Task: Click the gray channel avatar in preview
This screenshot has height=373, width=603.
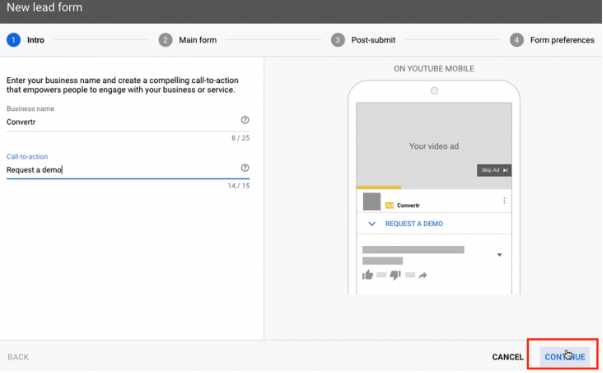Action: click(x=371, y=201)
